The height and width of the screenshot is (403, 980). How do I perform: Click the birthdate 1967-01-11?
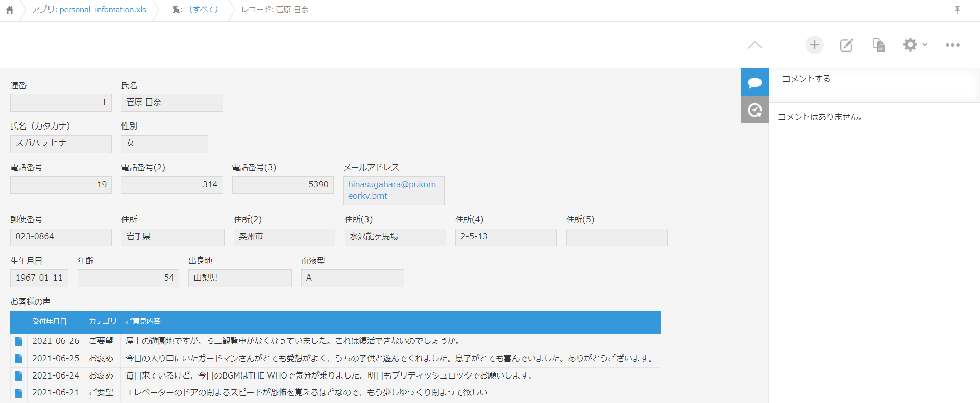(x=39, y=278)
